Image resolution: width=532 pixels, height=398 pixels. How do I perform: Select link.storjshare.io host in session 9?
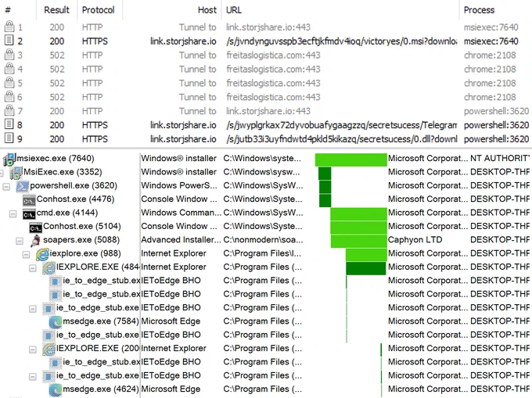click(x=183, y=139)
